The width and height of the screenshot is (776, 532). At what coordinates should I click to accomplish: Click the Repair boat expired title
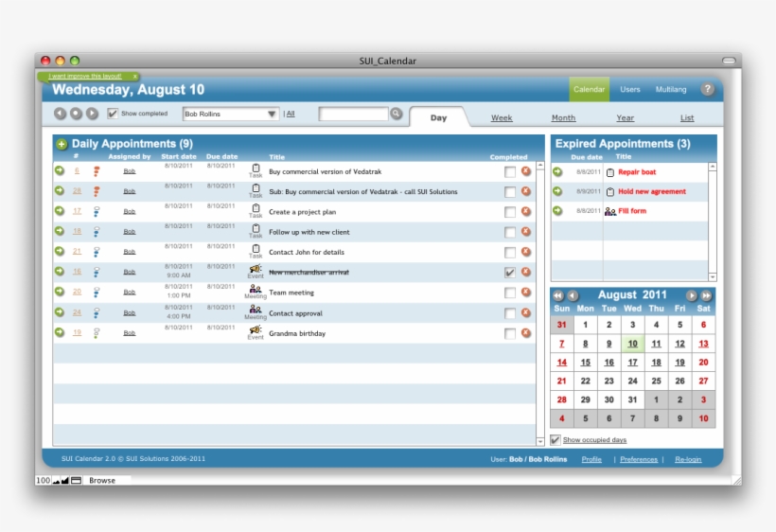[x=637, y=172]
